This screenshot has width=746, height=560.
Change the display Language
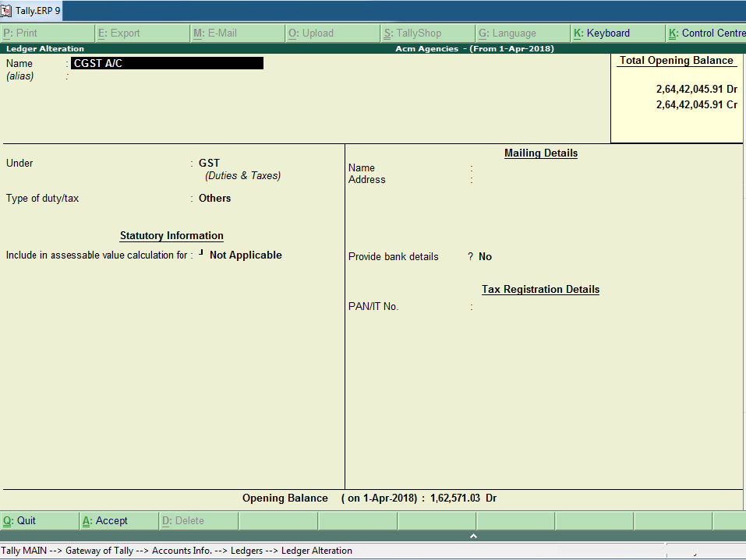point(507,33)
